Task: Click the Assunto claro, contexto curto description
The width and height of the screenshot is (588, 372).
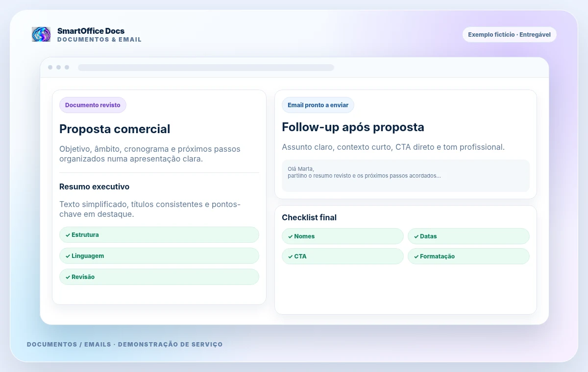Action: pos(393,147)
